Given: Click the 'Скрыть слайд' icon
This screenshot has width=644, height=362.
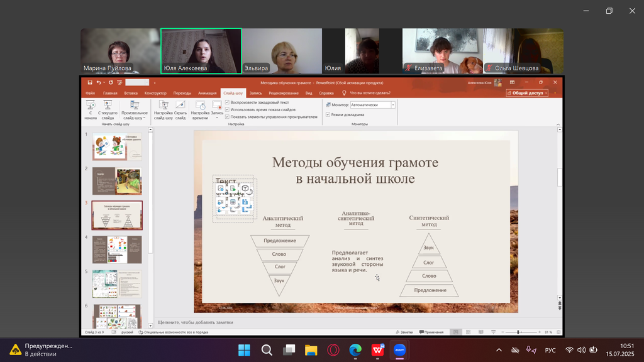Looking at the screenshot, I should pyautogui.click(x=180, y=106).
